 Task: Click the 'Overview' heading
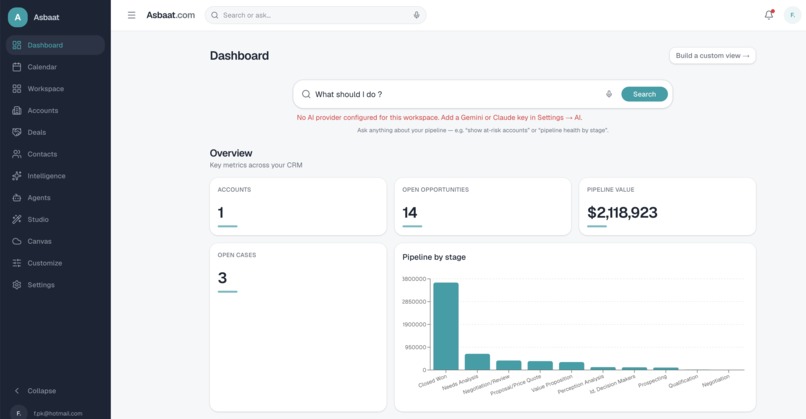click(x=231, y=153)
